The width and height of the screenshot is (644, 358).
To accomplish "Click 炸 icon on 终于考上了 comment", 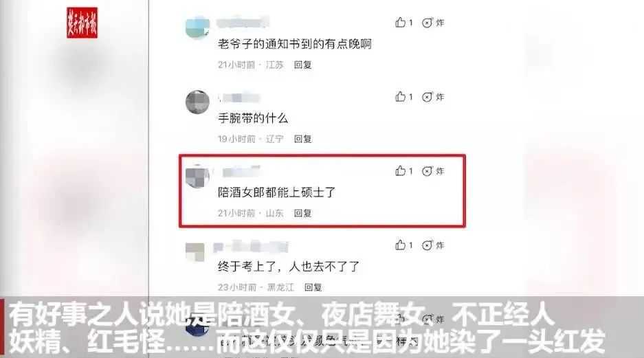I will pyautogui.click(x=433, y=245).
